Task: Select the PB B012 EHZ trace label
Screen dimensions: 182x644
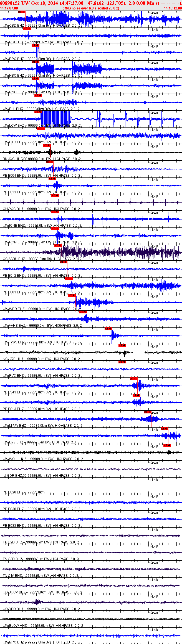Action: [x=41, y=276]
